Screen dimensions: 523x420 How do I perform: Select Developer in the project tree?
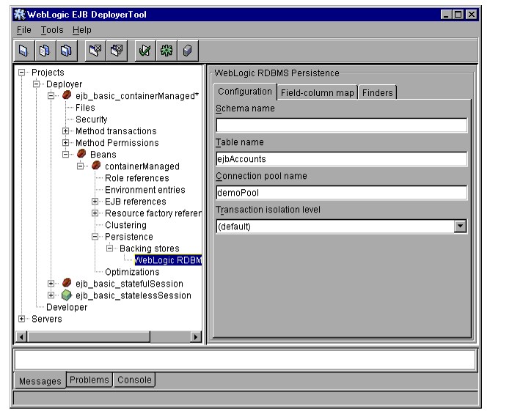(x=67, y=307)
